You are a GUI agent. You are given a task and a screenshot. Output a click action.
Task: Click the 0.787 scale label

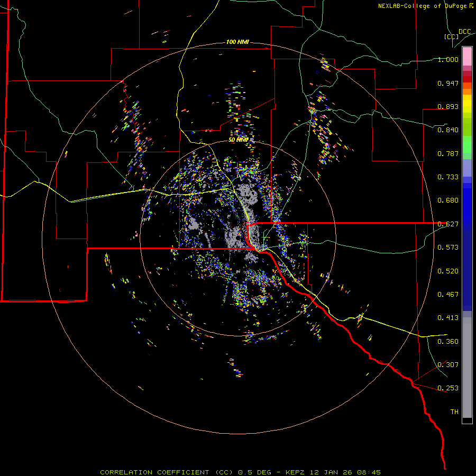coord(448,153)
